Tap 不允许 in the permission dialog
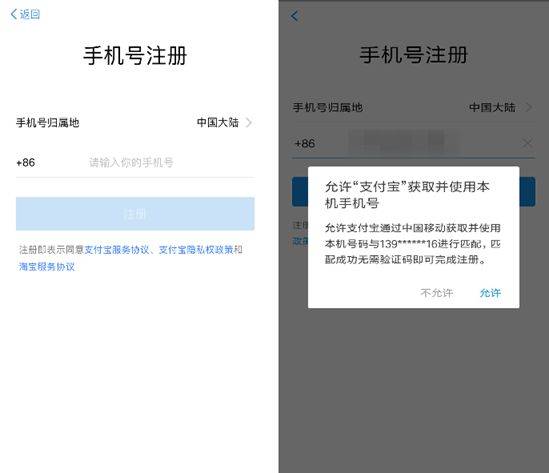Screen dimensions: 549x473 tap(437, 293)
